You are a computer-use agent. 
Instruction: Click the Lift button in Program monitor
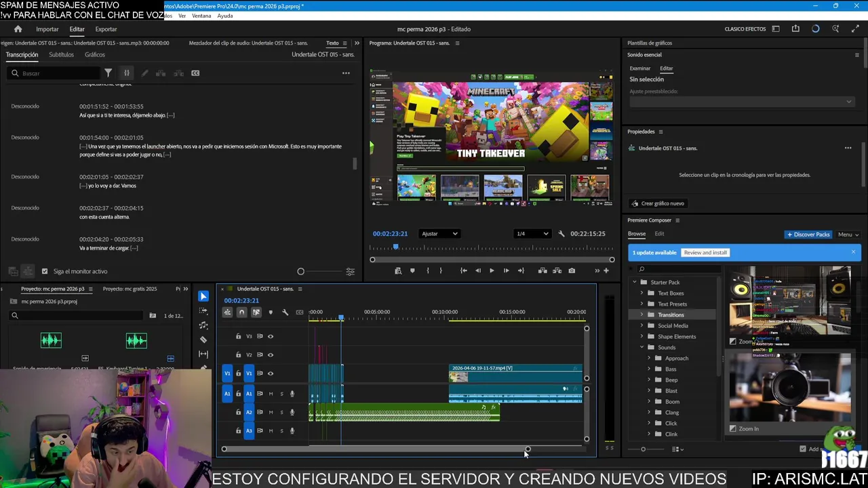(x=542, y=270)
